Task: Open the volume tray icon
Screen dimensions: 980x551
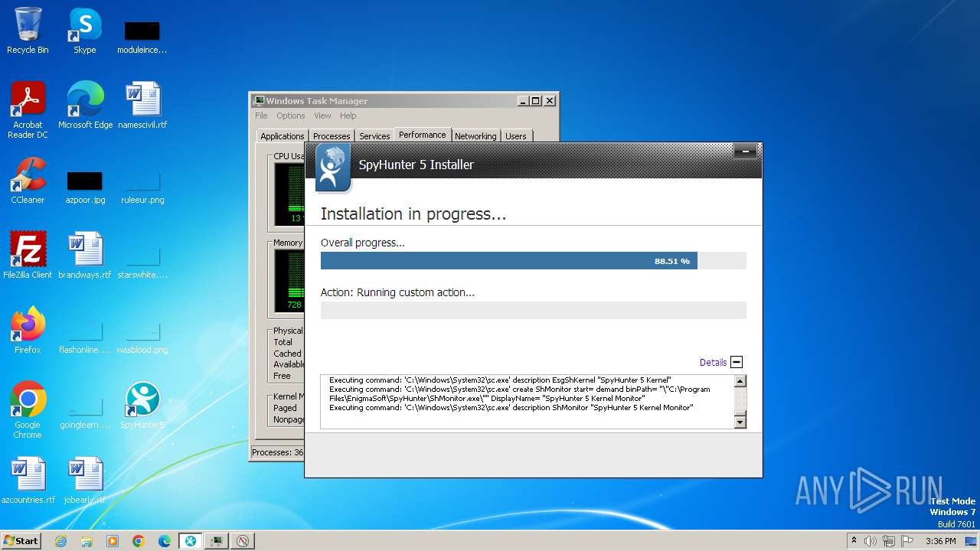Action: 871,541
